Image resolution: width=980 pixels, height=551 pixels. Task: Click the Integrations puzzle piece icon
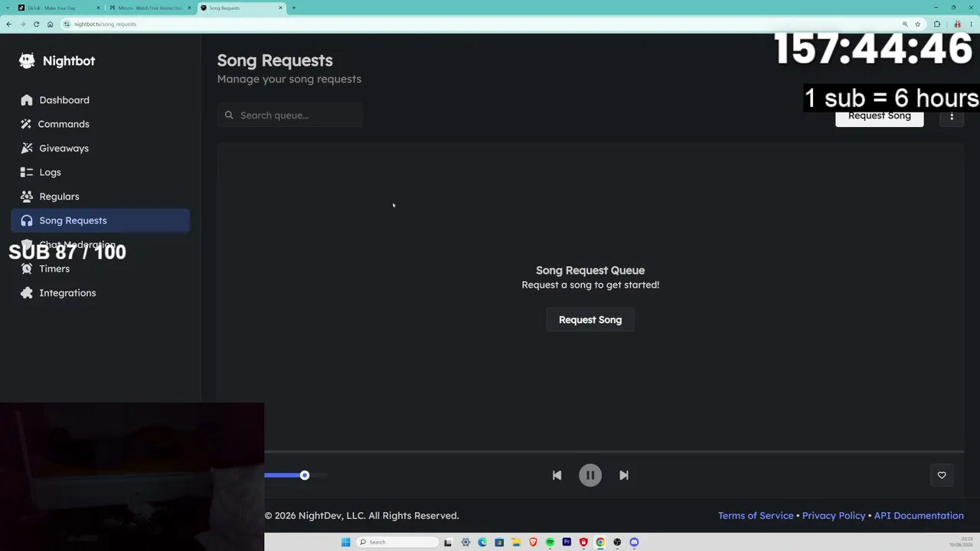27,293
